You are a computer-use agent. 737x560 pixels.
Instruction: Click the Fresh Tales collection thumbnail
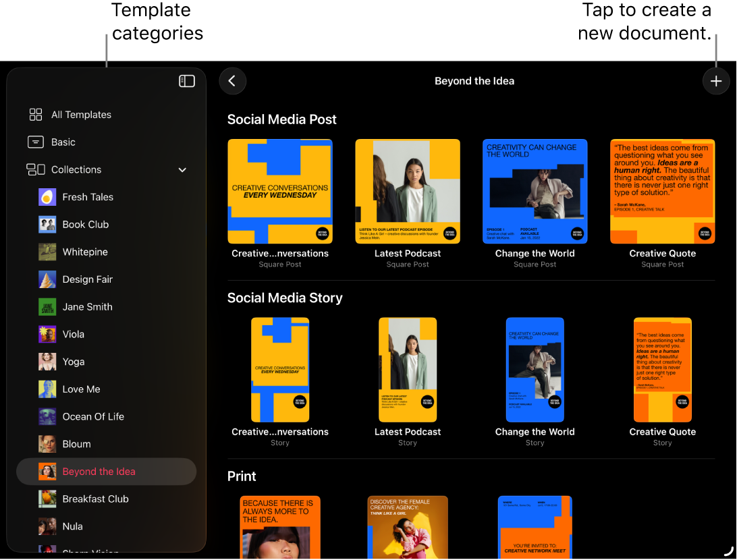click(x=47, y=196)
